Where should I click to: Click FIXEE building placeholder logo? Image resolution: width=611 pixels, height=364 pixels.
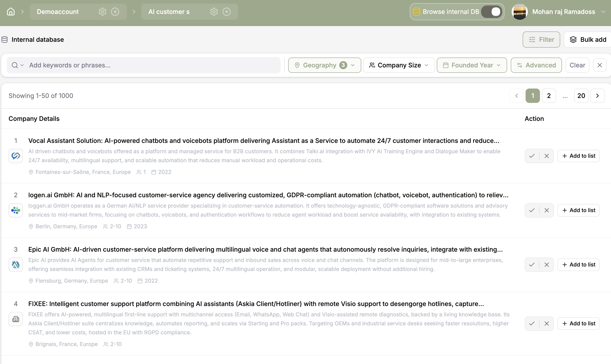[x=16, y=319]
